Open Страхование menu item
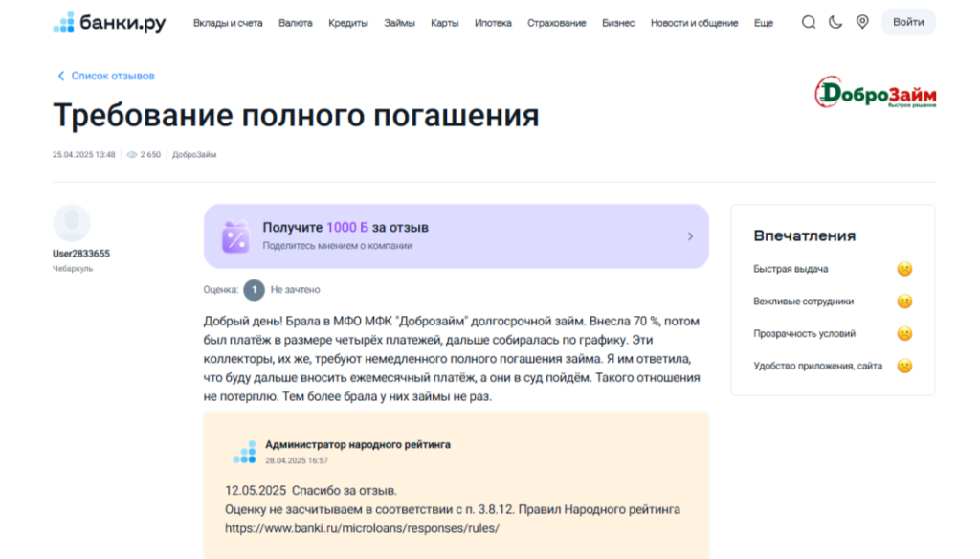Image resolution: width=980 pixels, height=559 pixels. (x=556, y=23)
